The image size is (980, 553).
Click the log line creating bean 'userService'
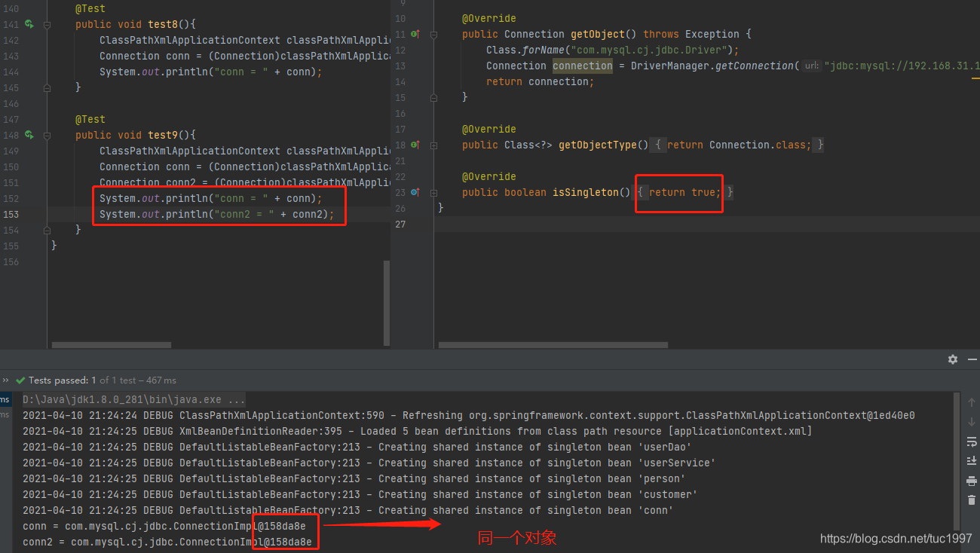(369, 463)
